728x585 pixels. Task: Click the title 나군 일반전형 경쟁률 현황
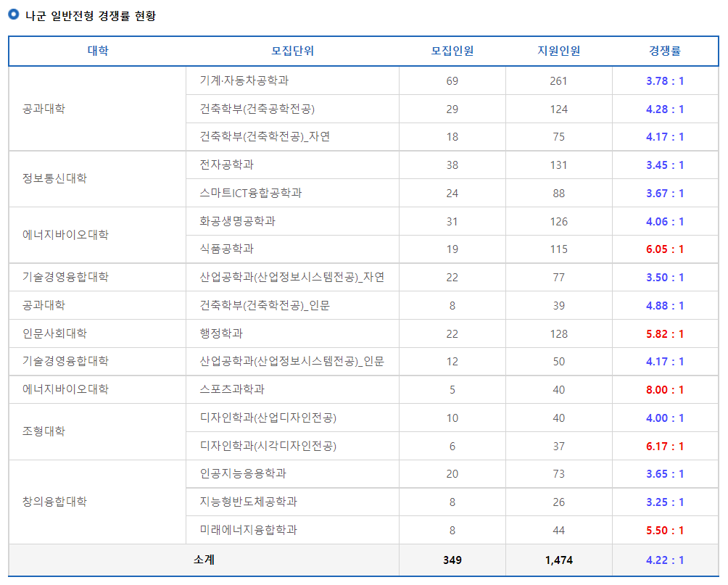coord(91,16)
